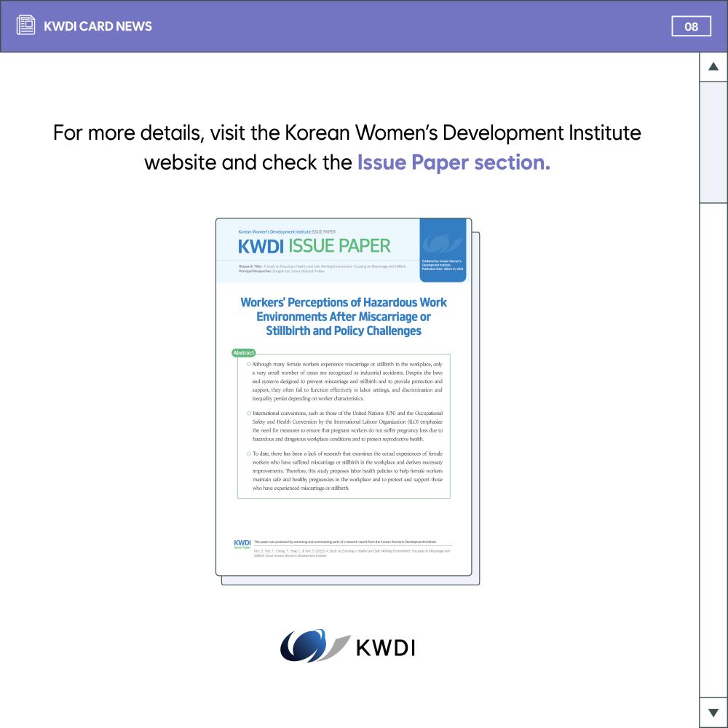The image size is (728, 728).
Task: Click the KWDI ISSUE PAPER heading
Action: (x=314, y=246)
